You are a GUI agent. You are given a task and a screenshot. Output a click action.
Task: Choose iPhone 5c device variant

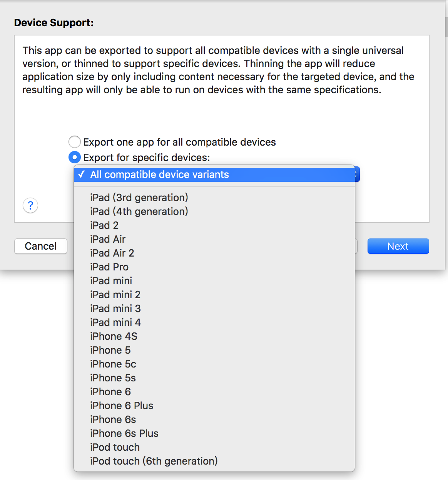(x=113, y=364)
